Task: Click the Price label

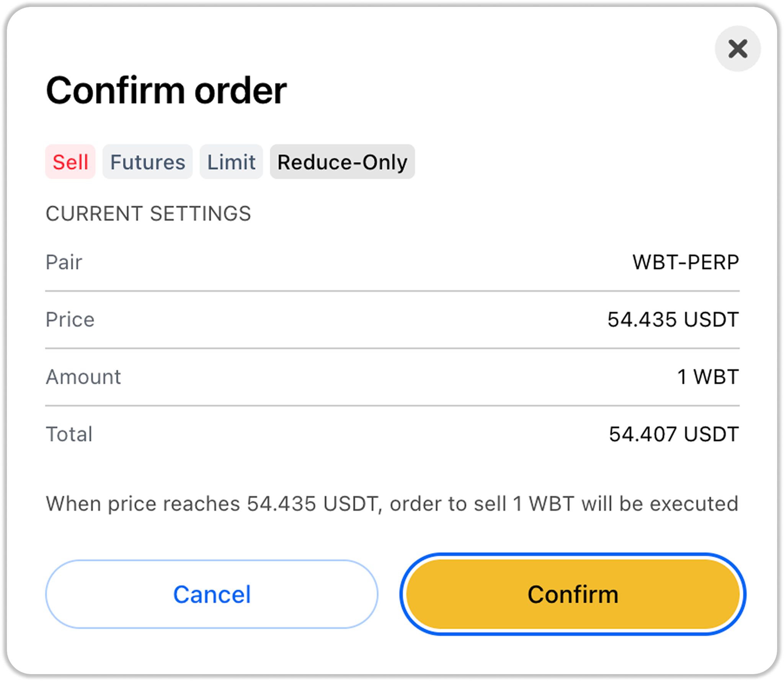Action: (70, 319)
